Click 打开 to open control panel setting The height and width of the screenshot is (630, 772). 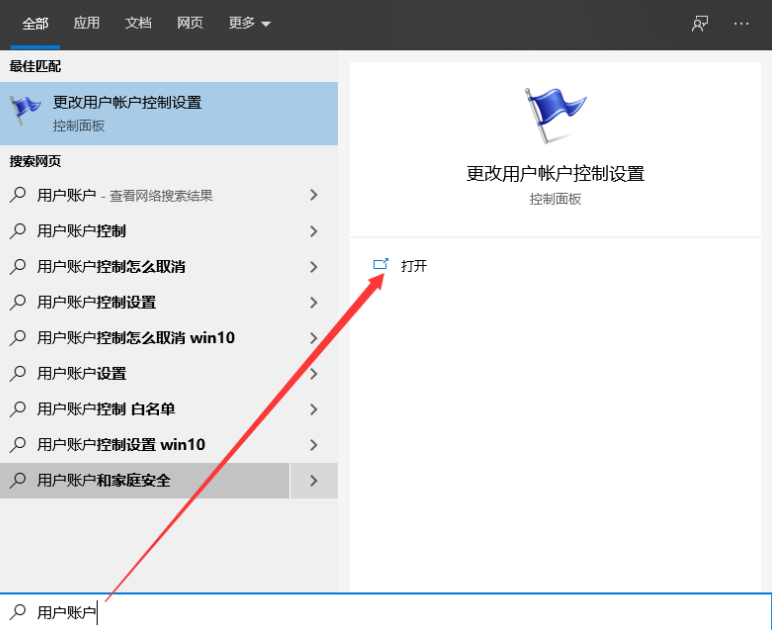tap(414, 266)
